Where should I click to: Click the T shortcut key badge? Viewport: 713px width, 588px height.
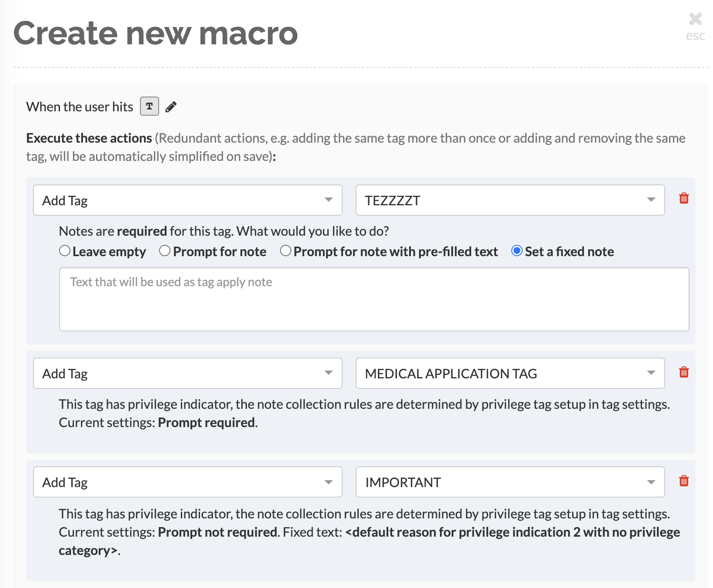(x=149, y=106)
